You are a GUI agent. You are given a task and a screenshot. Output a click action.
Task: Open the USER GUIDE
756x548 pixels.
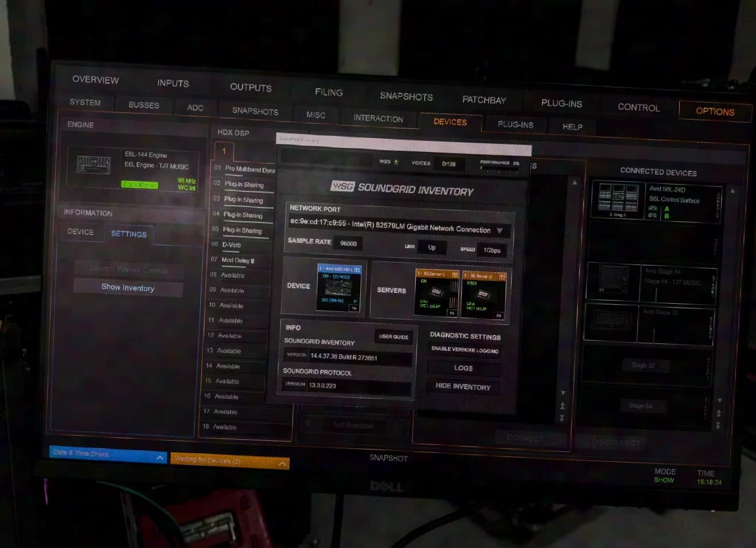pyautogui.click(x=393, y=336)
